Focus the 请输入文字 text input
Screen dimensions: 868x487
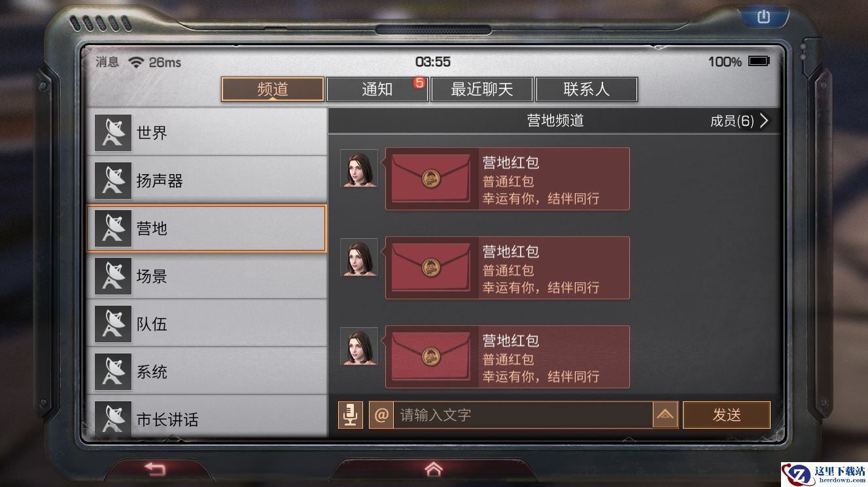click(523, 415)
